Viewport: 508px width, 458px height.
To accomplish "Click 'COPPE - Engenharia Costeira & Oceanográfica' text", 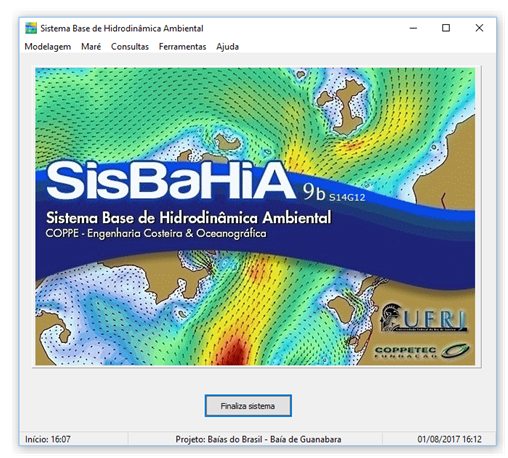I will (x=156, y=233).
